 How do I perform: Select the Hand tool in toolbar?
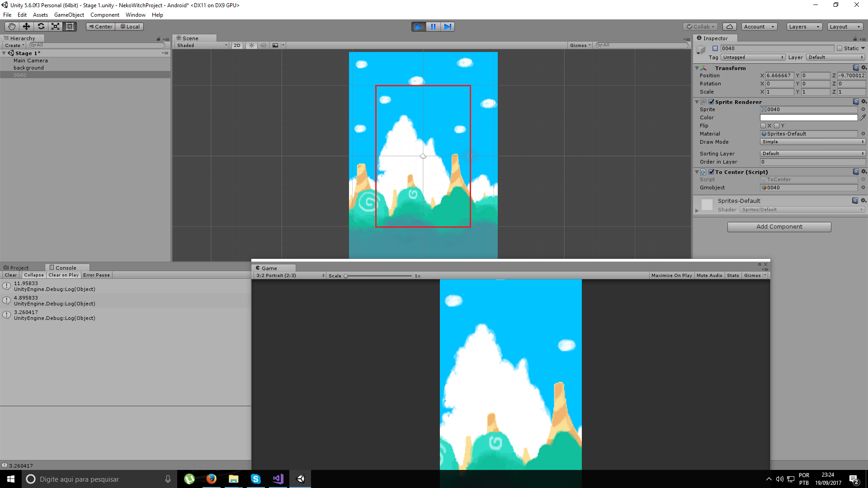[x=12, y=27]
